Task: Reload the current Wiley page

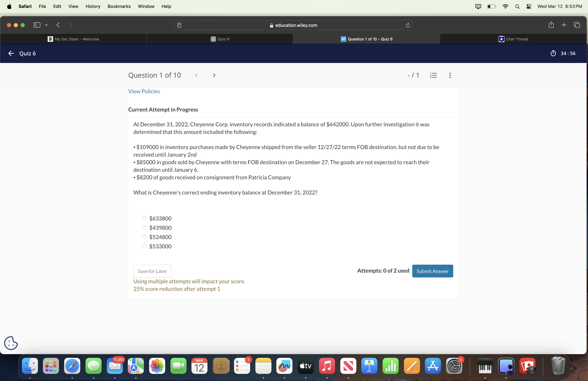Action: pyautogui.click(x=408, y=25)
